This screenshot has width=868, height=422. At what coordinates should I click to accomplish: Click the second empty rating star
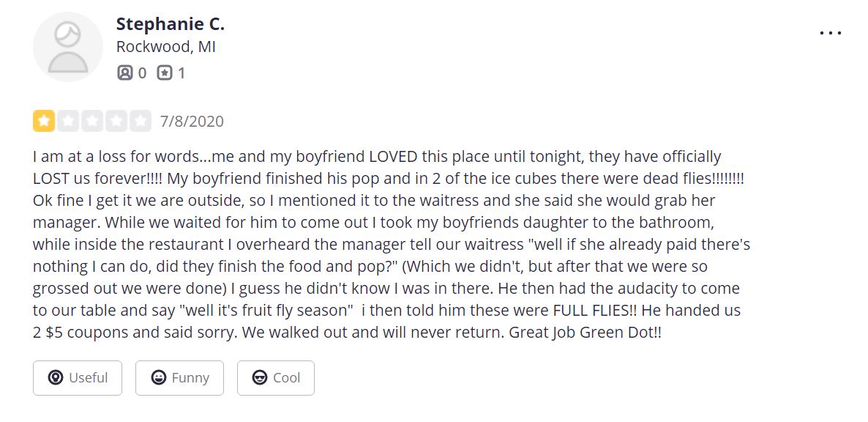[68, 121]
